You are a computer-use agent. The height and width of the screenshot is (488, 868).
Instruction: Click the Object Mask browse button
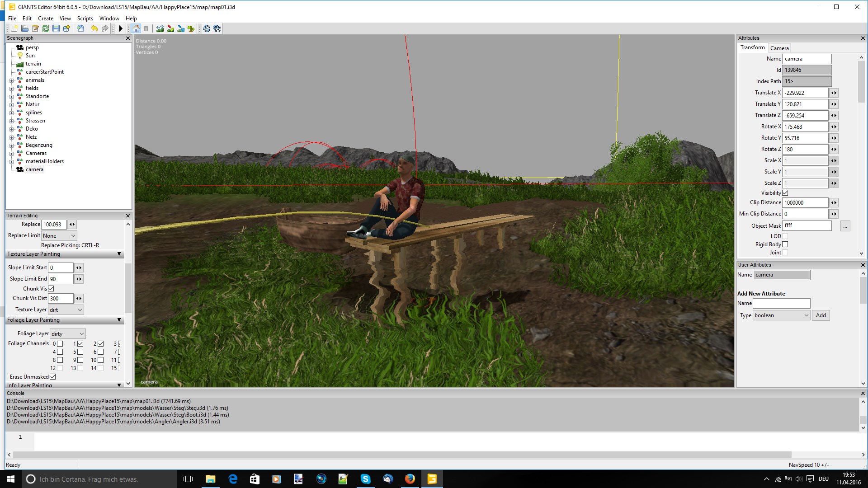click(x=845, y=226)
